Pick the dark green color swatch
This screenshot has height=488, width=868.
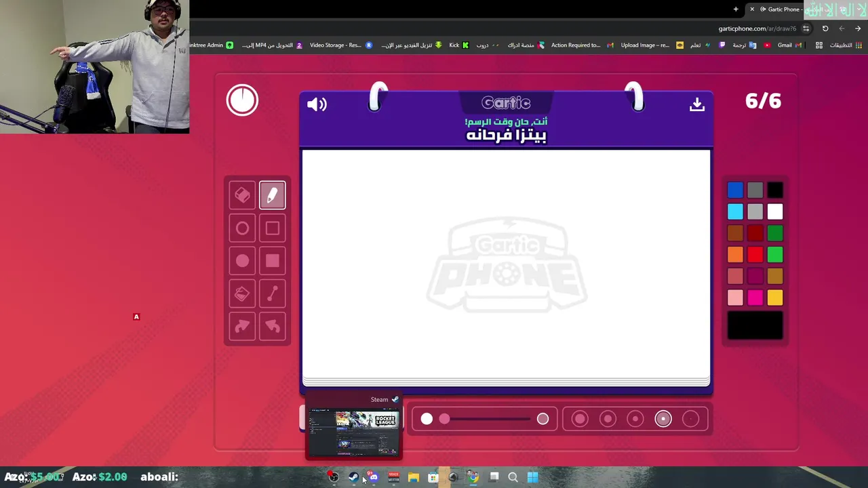(x=775, y=233)
